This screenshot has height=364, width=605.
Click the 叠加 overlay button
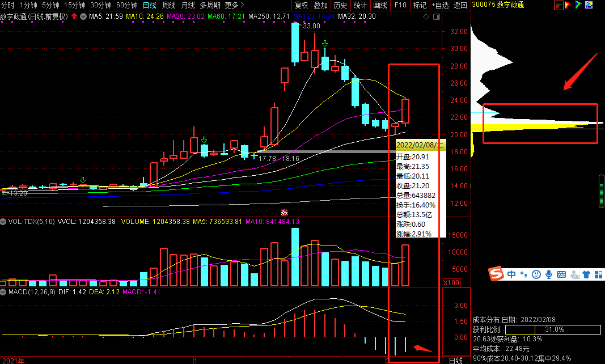[x=320, y=5]
